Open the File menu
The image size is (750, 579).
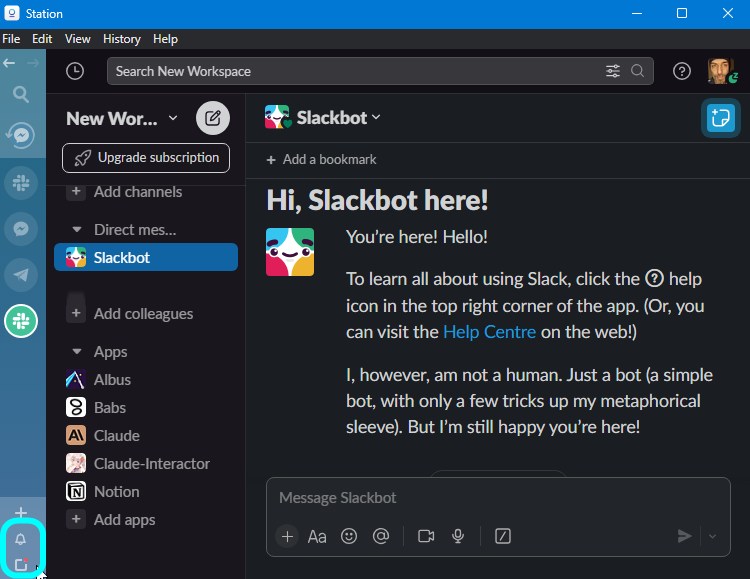tap(11, 39)
